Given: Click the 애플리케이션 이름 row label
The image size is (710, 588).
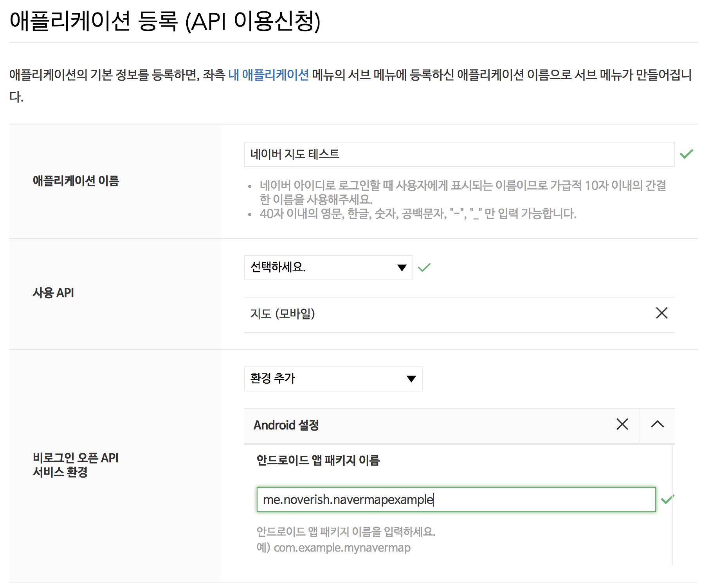Looking at the screenshot, I should 76,181.
